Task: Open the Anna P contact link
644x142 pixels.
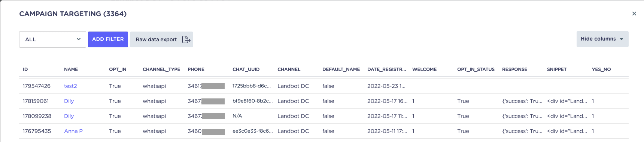Action: point(73,131)
